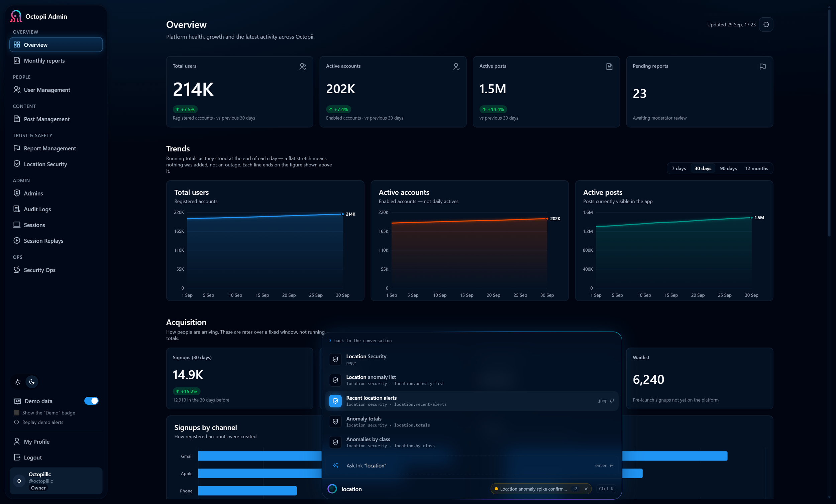Click the Replay demo alerts icon
The width and height of the screenshot is (836, 504).
(x=16, y=422)
